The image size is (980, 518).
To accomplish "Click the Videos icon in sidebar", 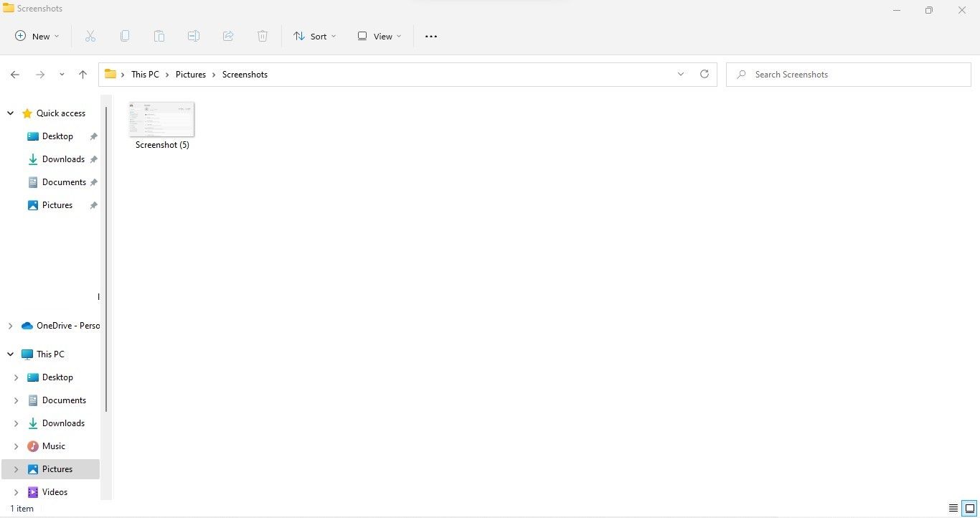I will 33,492.
